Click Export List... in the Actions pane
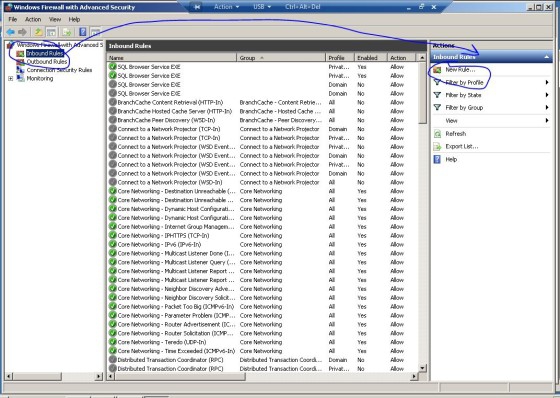Screen dimensions: 560x398 [461, 146]
